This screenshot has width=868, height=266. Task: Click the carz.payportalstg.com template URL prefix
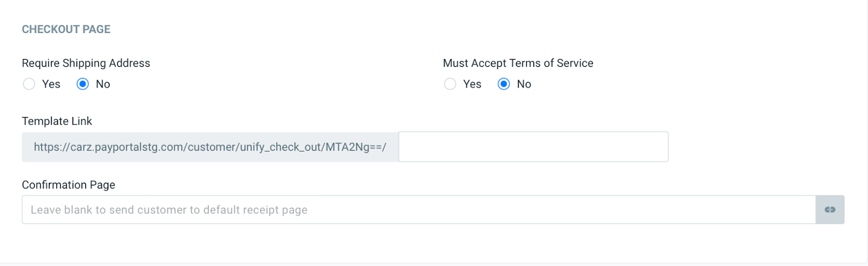(x=125, y=147)
